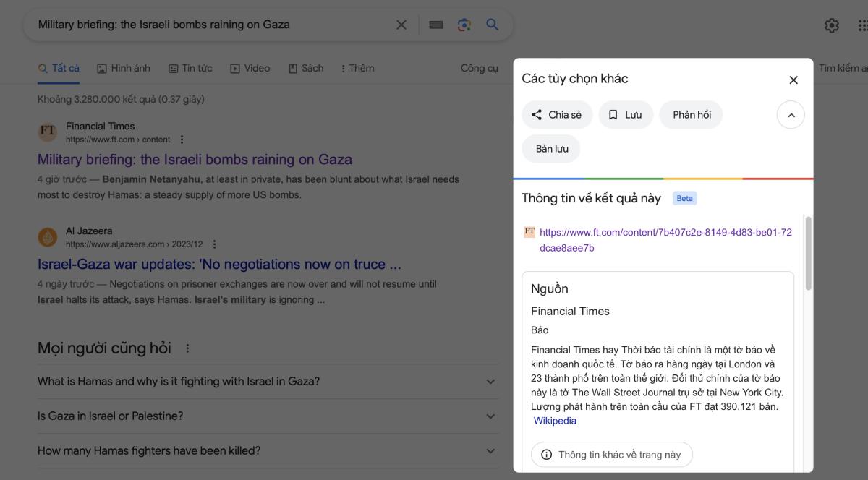Switch to the Tin tức tab
Screen dimensions: 868x480
point(190,68)
